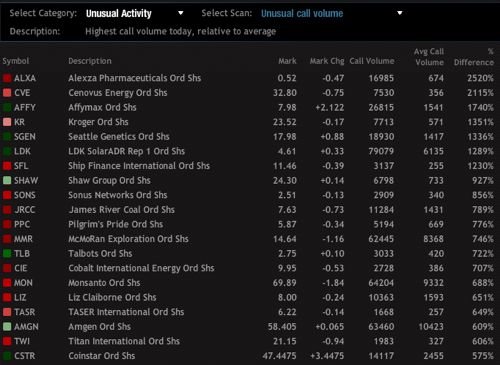
Task: Click the red indicator square beside ALXA
Action: coord(7,78)
